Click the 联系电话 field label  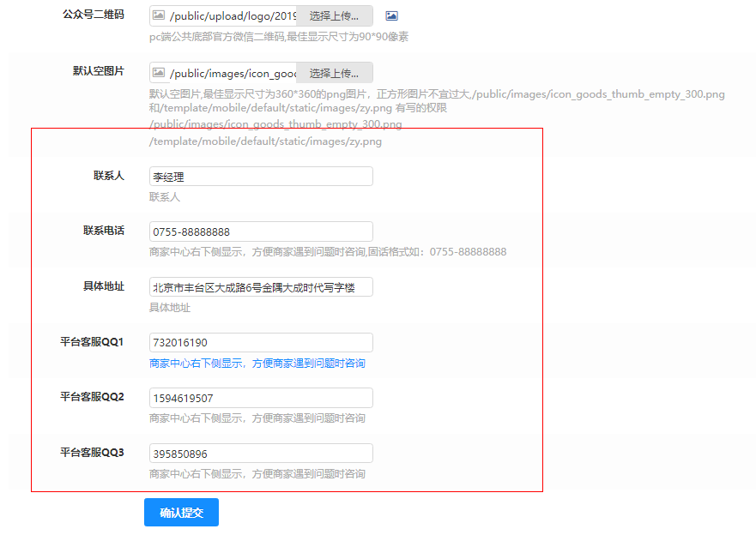tap(103, 231)
